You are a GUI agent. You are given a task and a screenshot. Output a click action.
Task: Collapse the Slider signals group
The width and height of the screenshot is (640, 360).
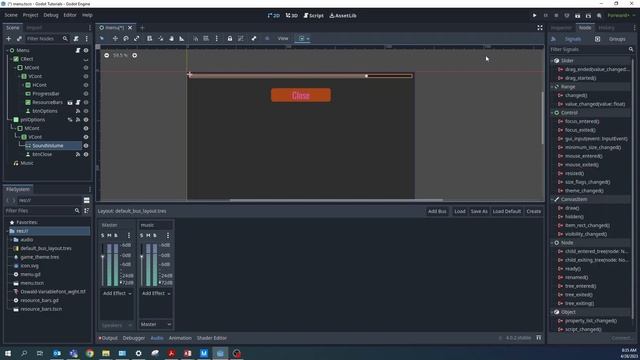(x=552, y=61)
